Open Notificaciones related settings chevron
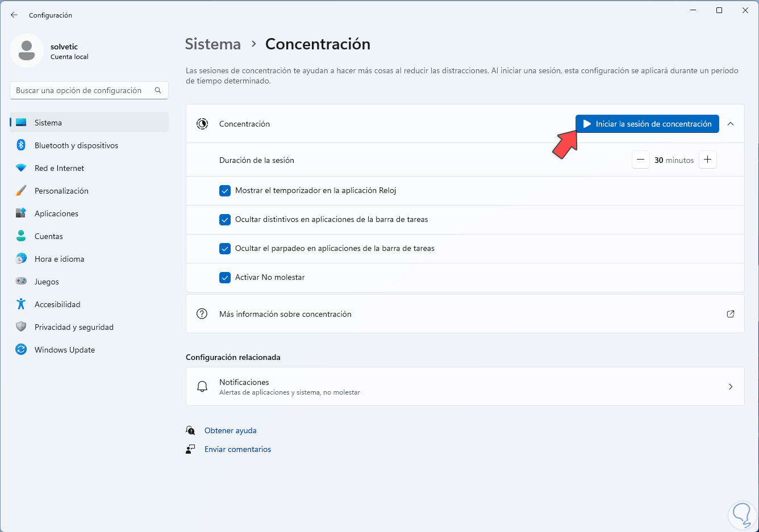759x532 pixels. (x=731, y=387)
